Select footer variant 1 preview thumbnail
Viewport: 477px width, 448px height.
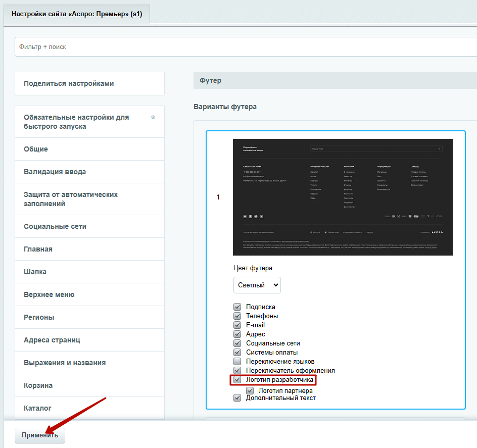coord(343,197)
